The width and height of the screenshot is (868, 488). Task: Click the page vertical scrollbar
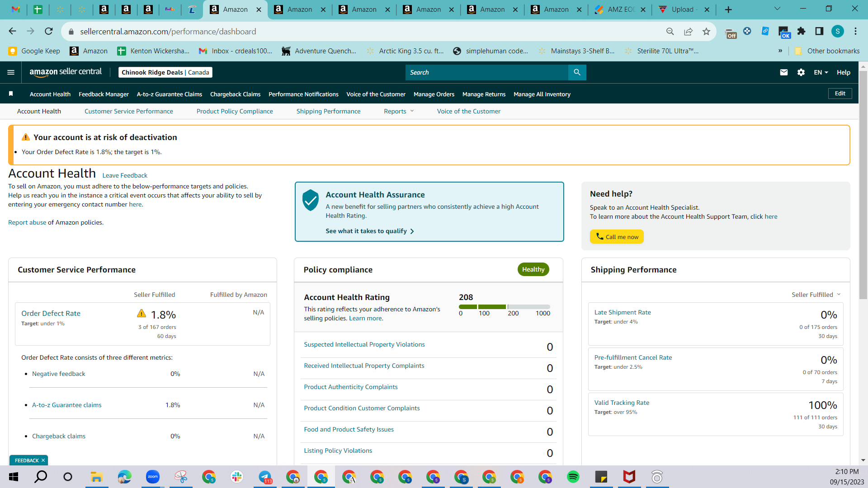point(863,184)
